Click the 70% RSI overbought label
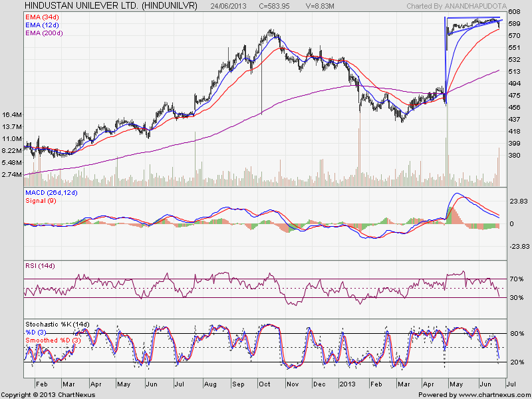This screenshot has width=532, height=399. coord(517,279)
